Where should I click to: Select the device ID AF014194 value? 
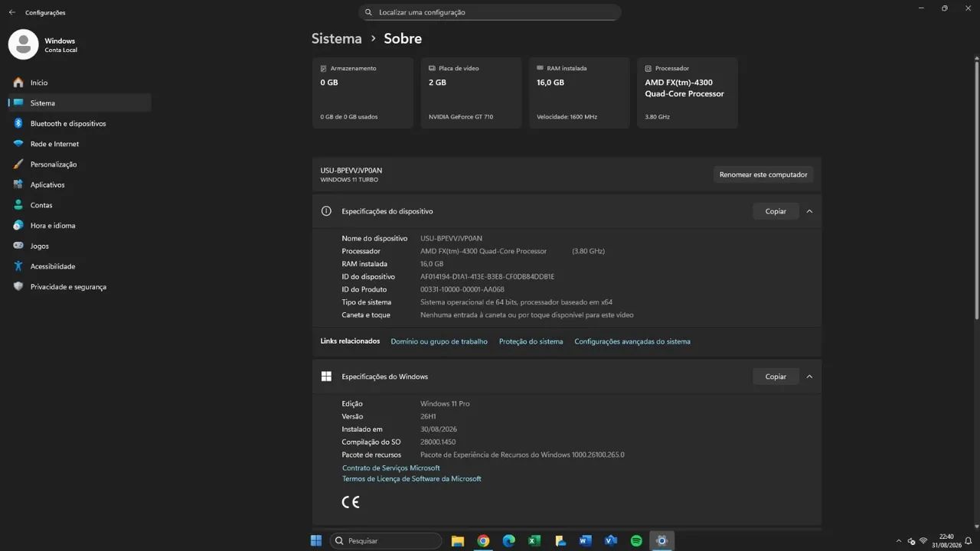(x=487, y=276)
